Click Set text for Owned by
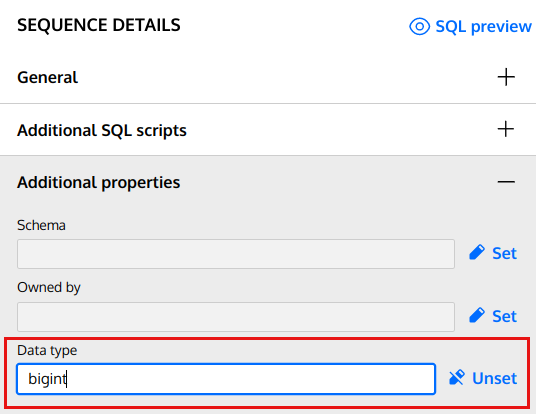 coord(505,316)
